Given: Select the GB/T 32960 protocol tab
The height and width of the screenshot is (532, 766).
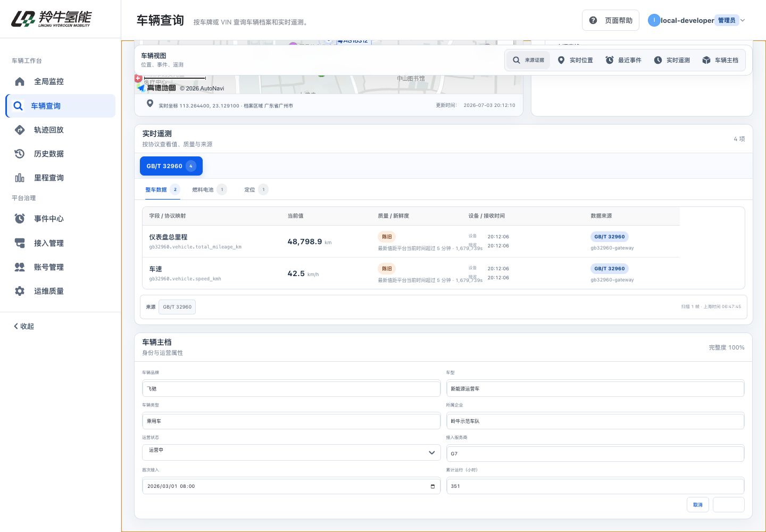Looking at the screenshot, I should click(x=171, y=166).
